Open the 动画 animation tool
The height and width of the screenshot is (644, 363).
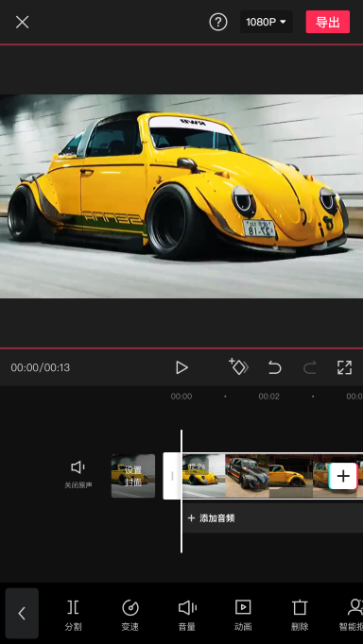click(x=243, y=615)
